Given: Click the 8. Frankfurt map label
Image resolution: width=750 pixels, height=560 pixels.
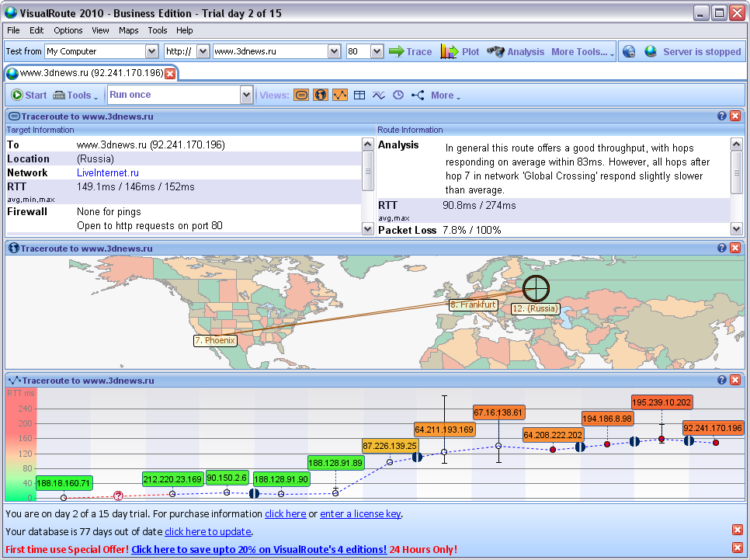Looking at the screenshot, I should tap(474, 304).
